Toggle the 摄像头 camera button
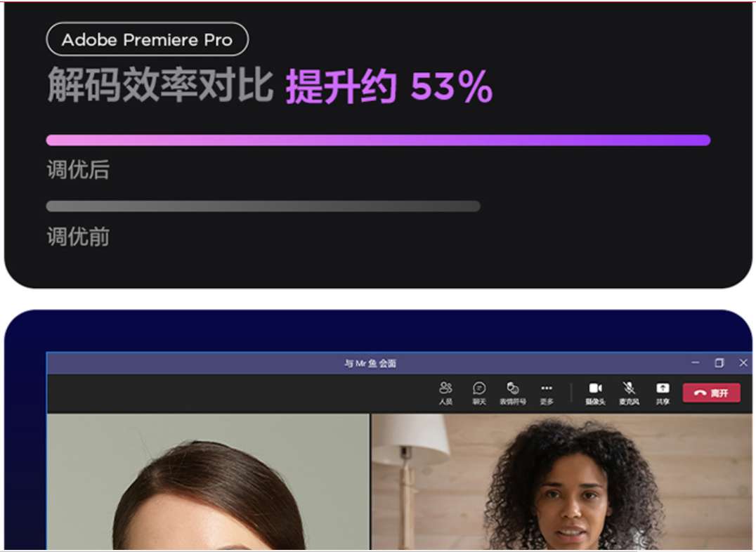756x552 pixels. [595, 393]
